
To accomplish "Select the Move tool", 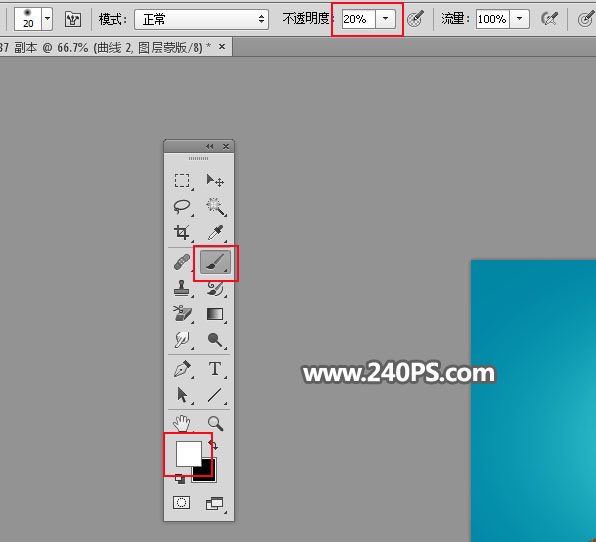I will tap(215, 181).
